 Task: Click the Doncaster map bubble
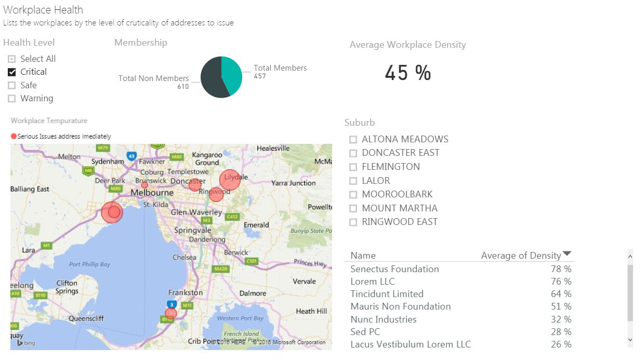pyautogui.click(x=195, y=184)
